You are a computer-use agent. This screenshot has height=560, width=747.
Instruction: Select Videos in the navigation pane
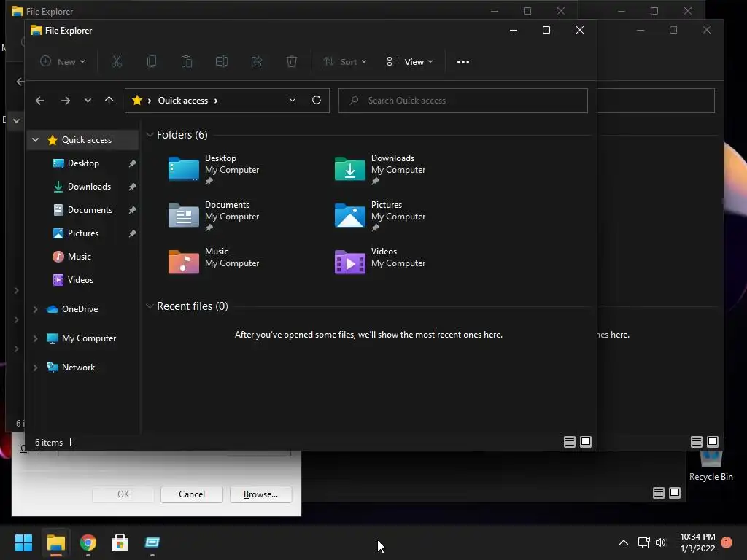pos(80,279)
